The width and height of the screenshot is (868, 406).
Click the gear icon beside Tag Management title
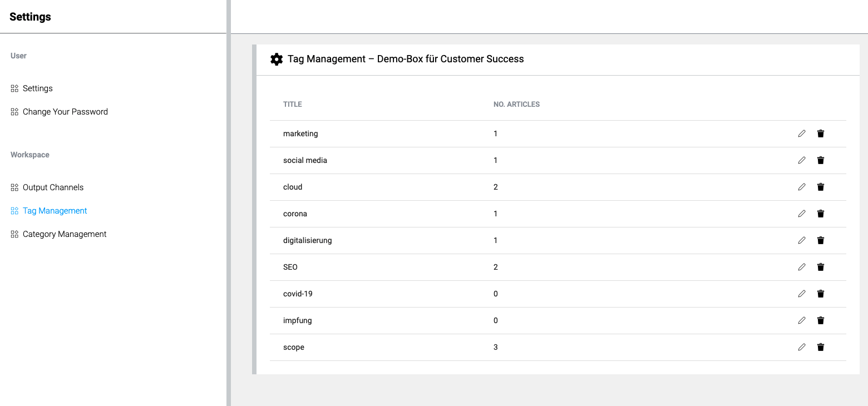277,59
